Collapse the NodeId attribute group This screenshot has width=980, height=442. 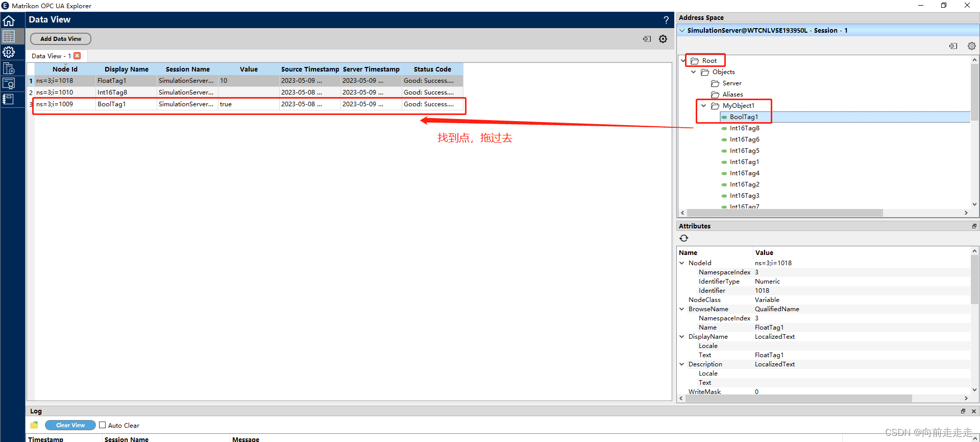[682, 263]
